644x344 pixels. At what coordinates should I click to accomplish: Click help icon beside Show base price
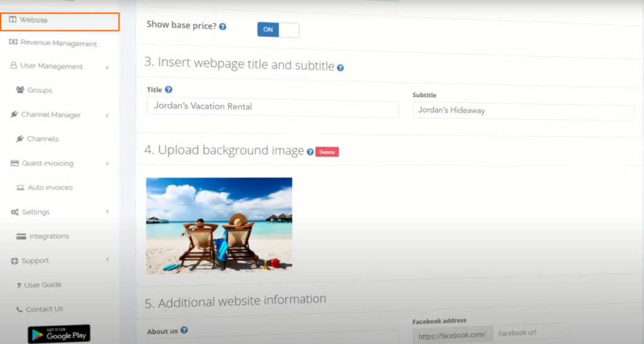pyautogui.click(x=223, y=26)
